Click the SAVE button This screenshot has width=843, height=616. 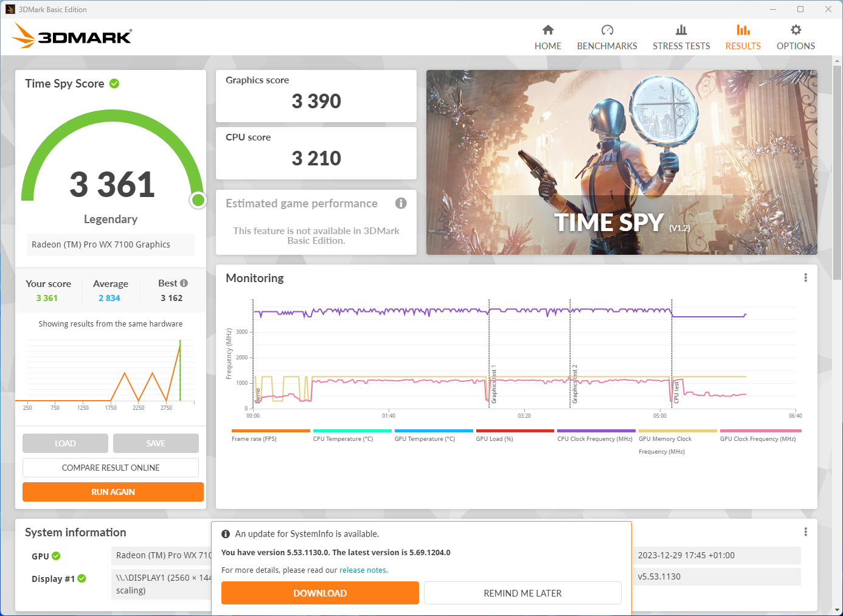(x=156, y=443)
